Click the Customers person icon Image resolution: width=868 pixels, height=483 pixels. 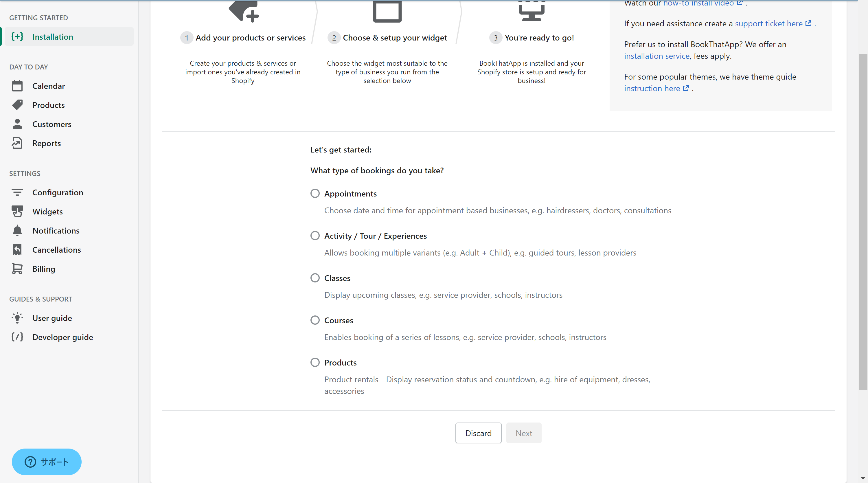point(17,124)
